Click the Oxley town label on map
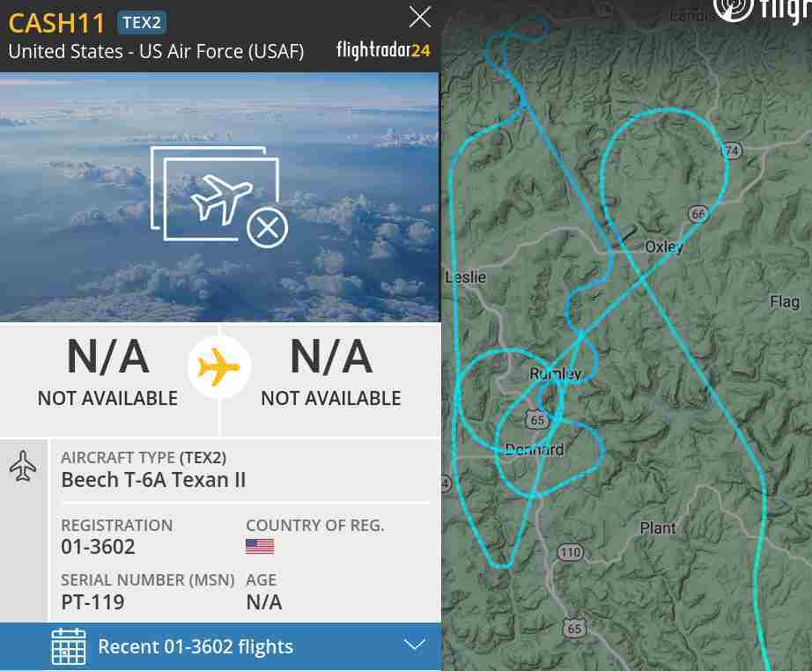Image resolution: width=812 pixels, height=671 pixels. pyautogui.click(x=664, y=247)
